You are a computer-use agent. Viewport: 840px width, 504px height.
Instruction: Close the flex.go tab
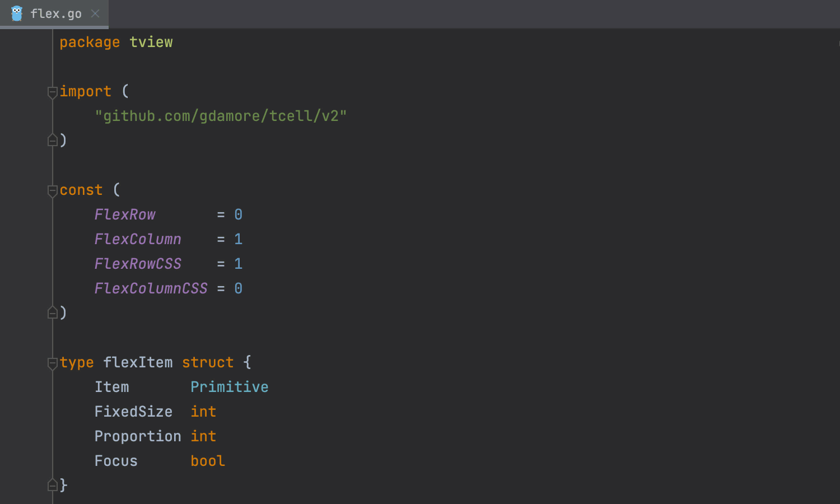tap(95, 13)
